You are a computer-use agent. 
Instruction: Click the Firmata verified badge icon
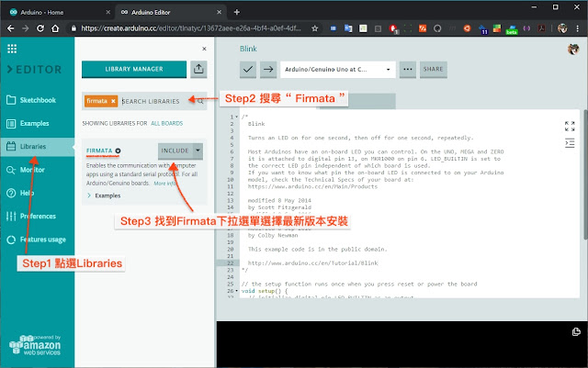[118, 151]
